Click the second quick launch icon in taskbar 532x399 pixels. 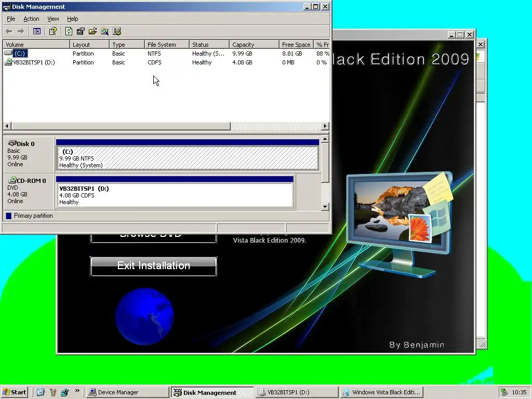[x=52, y=392]
